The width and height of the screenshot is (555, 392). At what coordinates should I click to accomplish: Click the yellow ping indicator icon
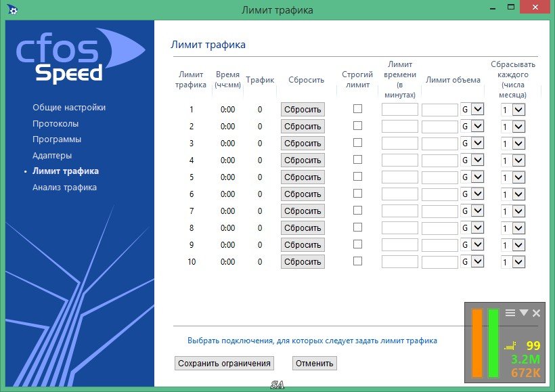pyautogui.click(x=510, y=346)
